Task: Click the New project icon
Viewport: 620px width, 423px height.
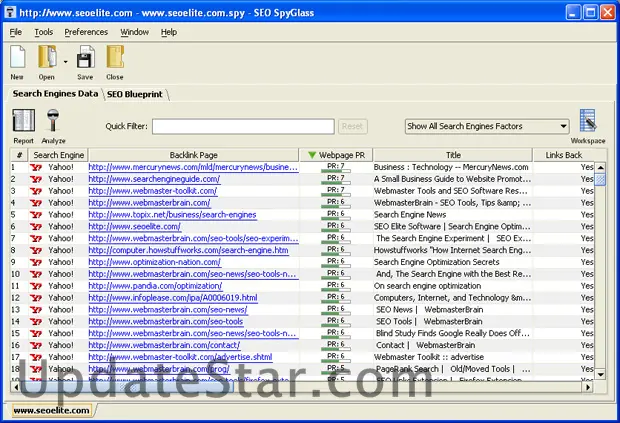Action: [17, 59]
